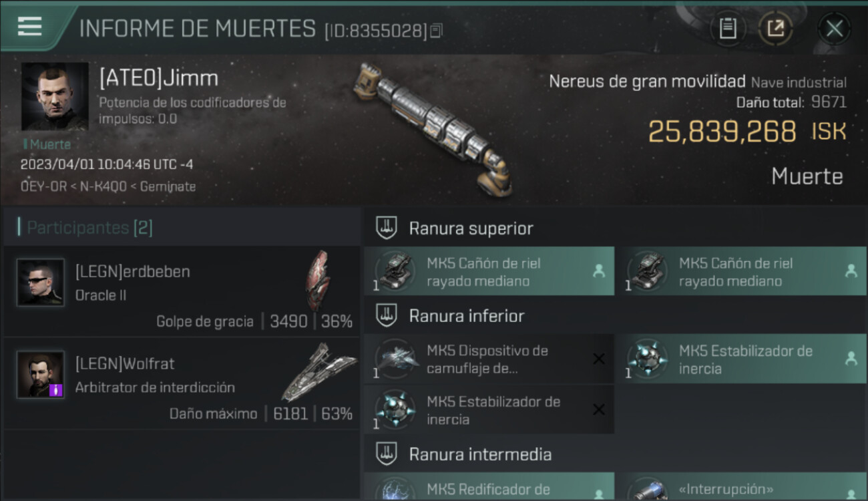Share the kill report via the export icon

776,29
